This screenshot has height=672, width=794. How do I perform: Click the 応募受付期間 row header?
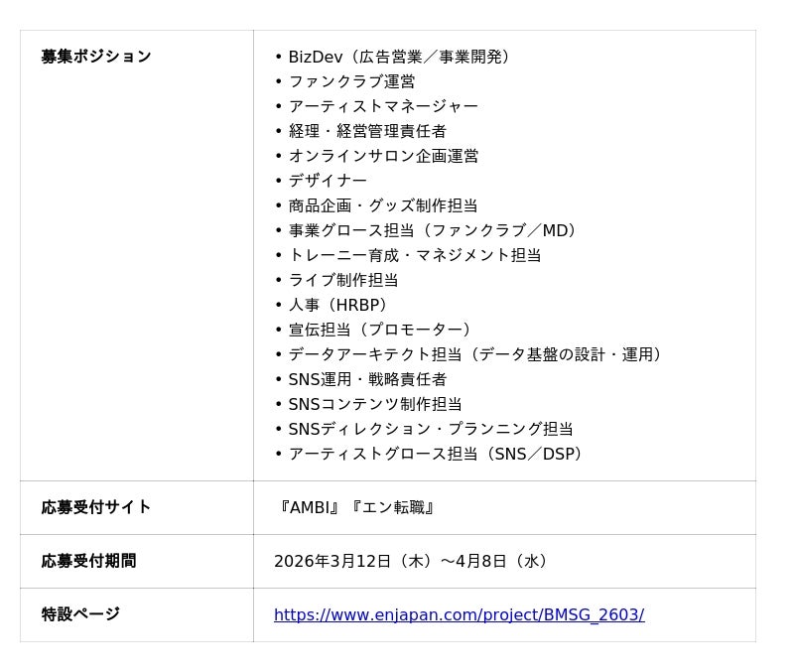(x=88, y=561)
